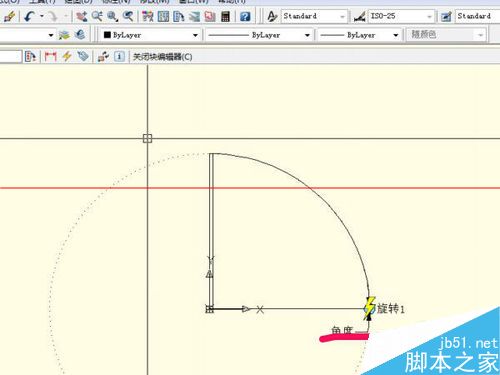
Task: Click the black ByLayer color swatch
Action: point(107,35)
